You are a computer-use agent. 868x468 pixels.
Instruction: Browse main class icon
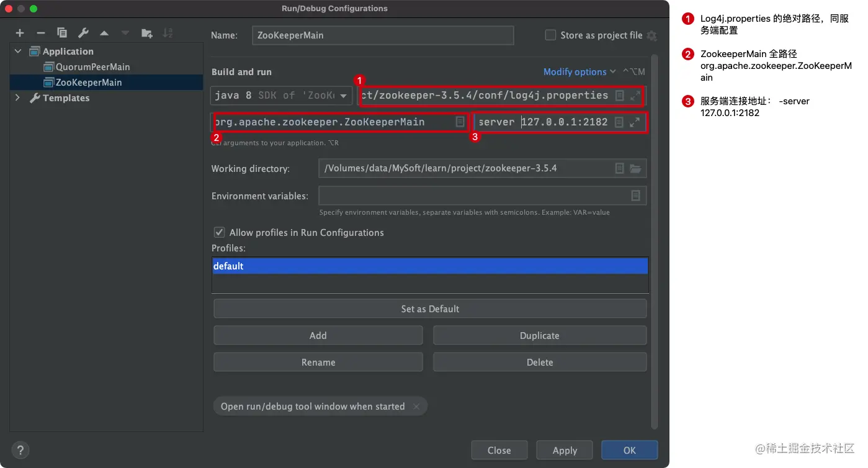pyautogui.click(x=460, y=122)
